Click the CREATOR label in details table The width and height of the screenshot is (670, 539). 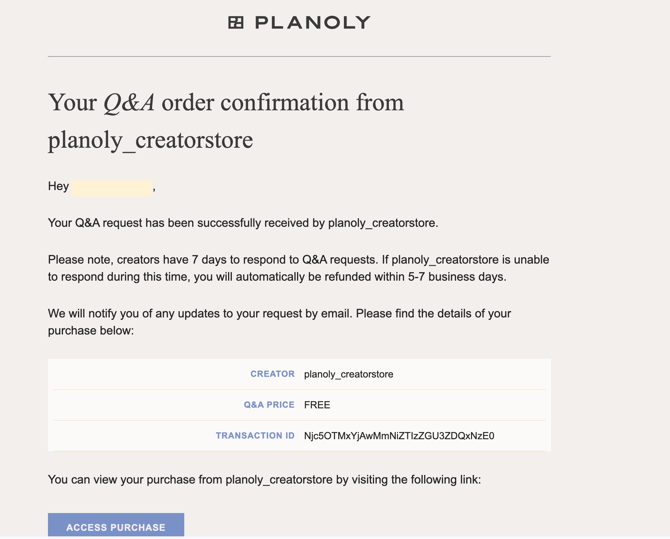tap(272, 374)
